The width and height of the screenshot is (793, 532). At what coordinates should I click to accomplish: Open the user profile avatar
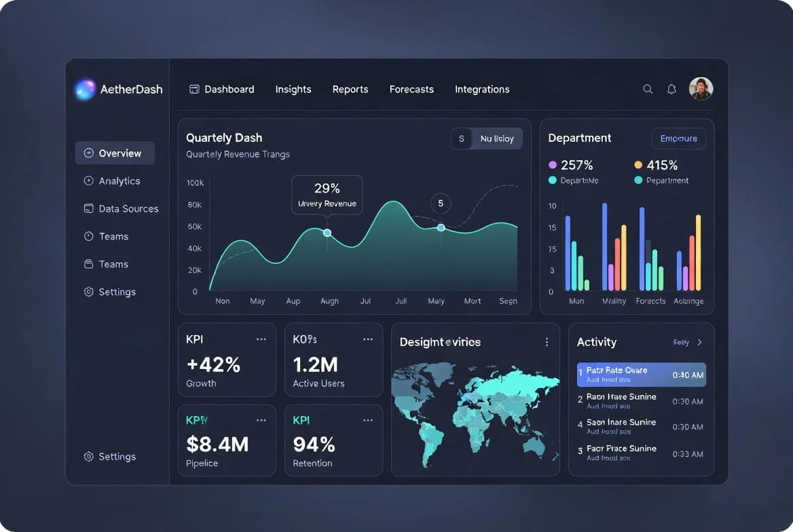tap(701, 89)
